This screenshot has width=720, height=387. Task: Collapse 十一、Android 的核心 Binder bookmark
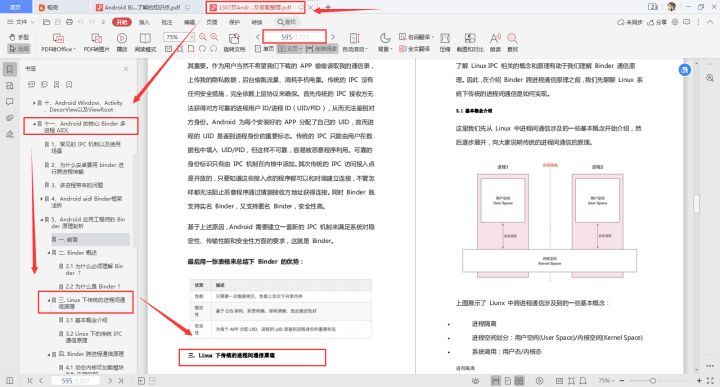(34, 124)
